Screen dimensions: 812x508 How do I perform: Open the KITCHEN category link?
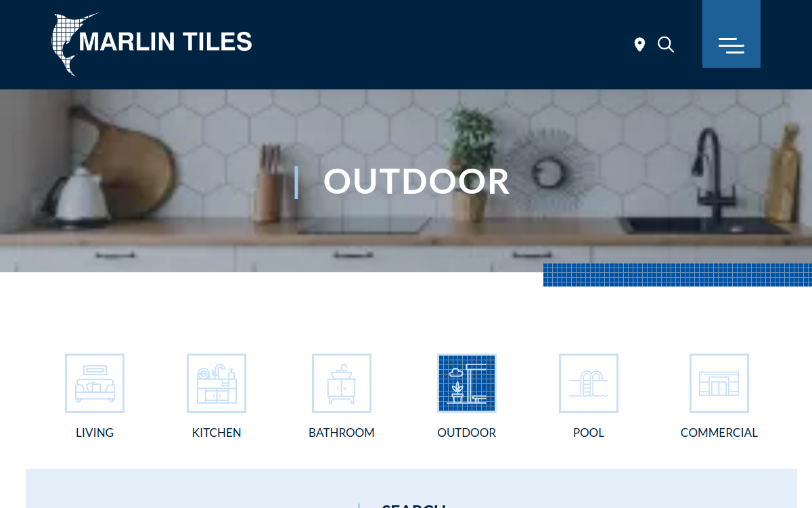pyautogui.click(x=217, y=433)
